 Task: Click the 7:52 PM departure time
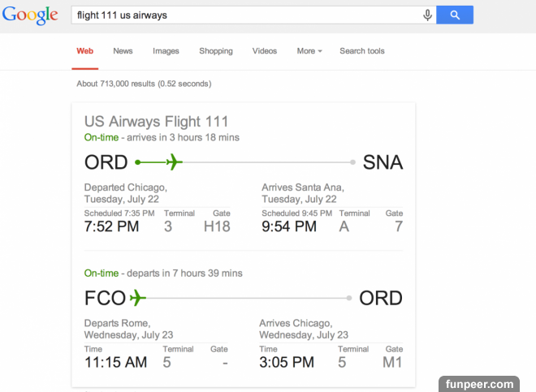click(112, 226)
